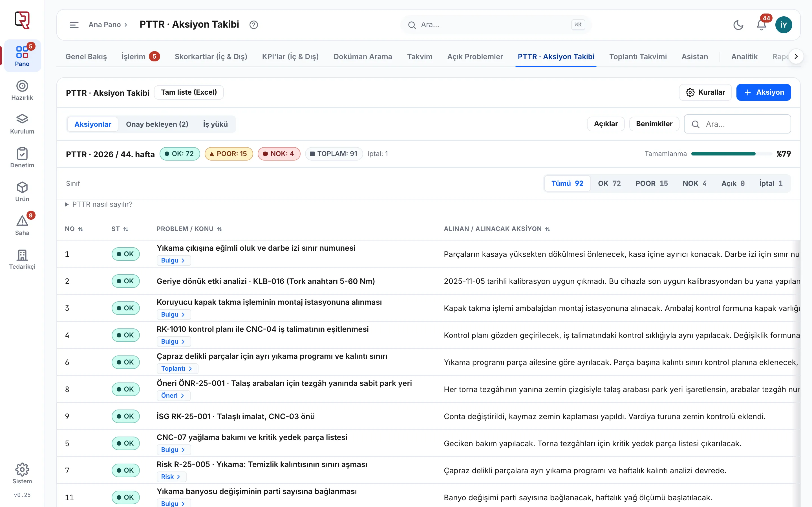Select the Onay bekleyen (2) tab

(x=157, y=124)
